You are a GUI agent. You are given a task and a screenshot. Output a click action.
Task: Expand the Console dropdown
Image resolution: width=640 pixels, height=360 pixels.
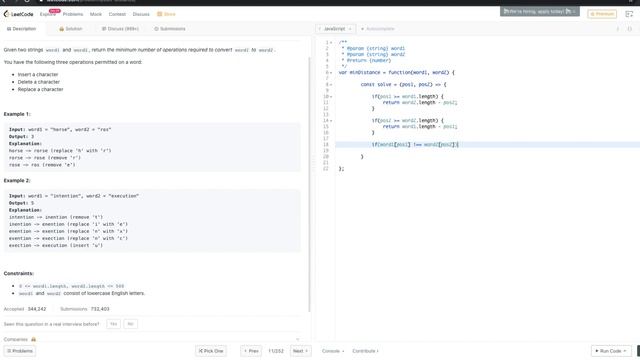pyautogui.click(x=333, y=351)
